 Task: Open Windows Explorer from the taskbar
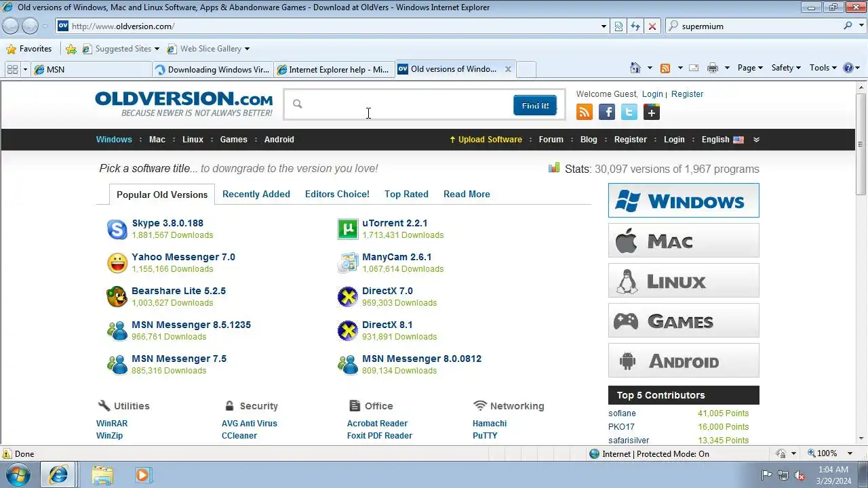click(x=102, y=475)
